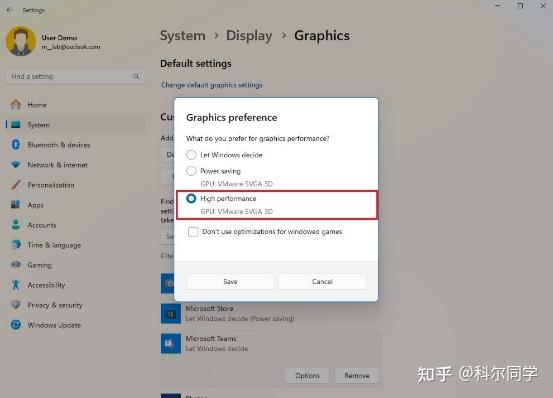Click the User Demo profile avatar

[x=20, y=41]
